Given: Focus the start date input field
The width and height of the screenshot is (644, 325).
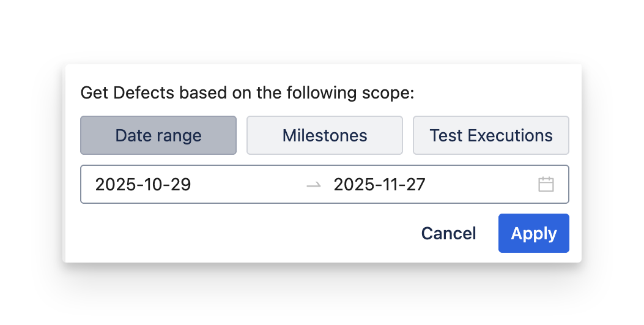Looking at the screenshot, I should point(183,184).
